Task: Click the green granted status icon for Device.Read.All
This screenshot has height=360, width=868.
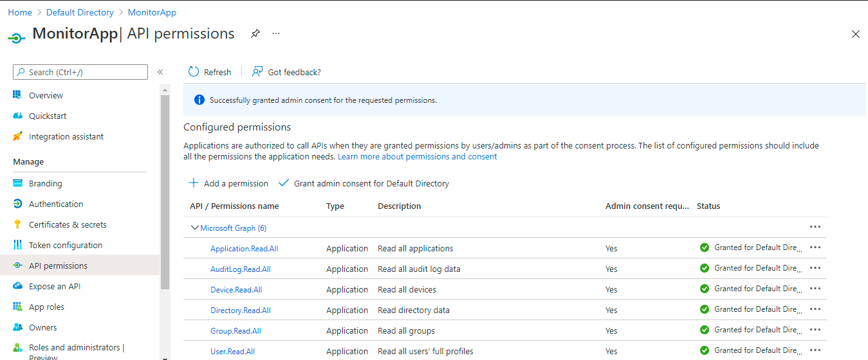Action: (x=705, y=289)
